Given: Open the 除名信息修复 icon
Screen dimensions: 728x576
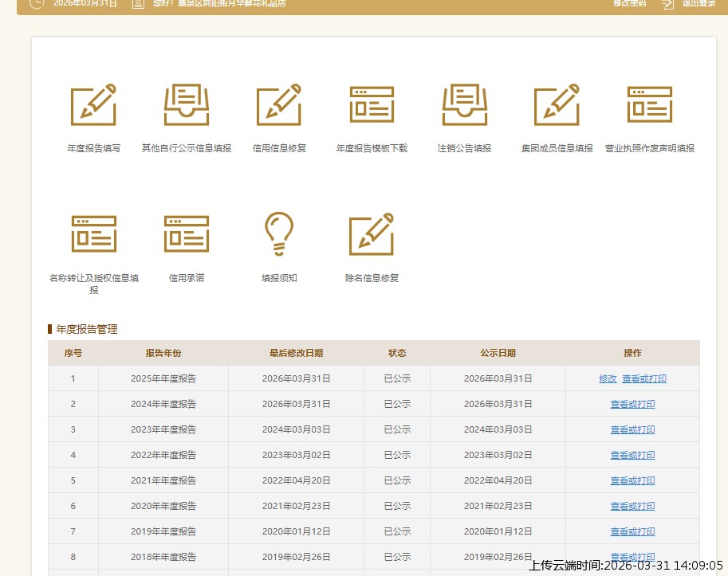Looking at the screenshot, I should [372, 233].
